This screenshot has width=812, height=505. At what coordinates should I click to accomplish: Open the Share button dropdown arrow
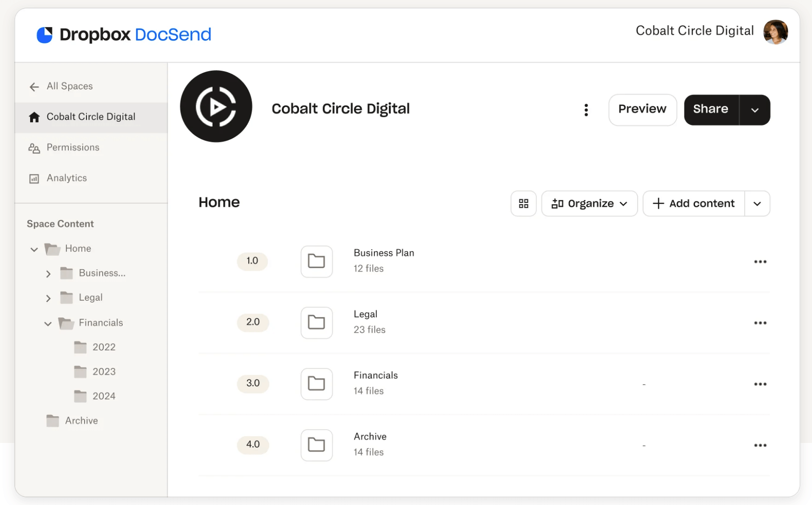click(755, 110)
